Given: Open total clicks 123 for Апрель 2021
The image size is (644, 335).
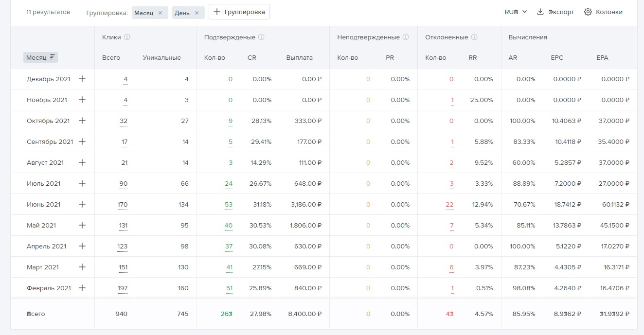Looking at the screenshot, I should coord(122,247).
